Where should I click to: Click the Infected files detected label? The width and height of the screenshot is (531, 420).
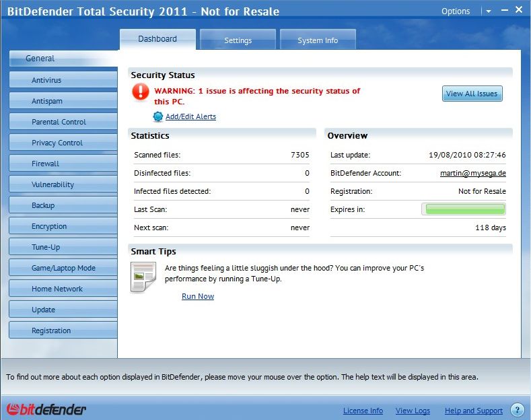pos(172,191)
